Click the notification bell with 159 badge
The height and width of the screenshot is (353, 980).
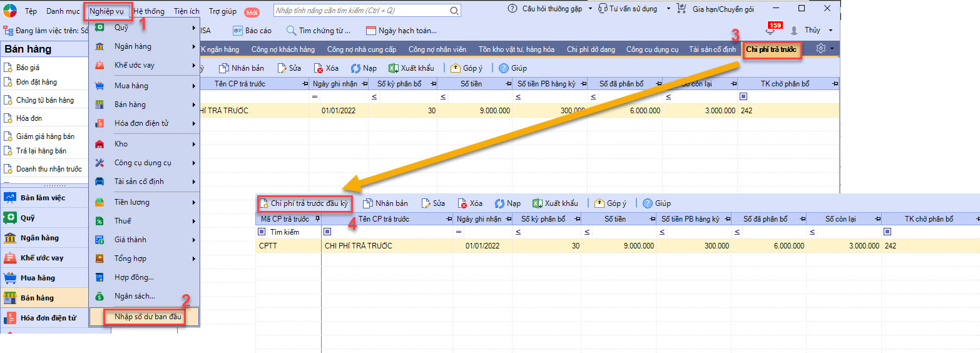(770, 31)
